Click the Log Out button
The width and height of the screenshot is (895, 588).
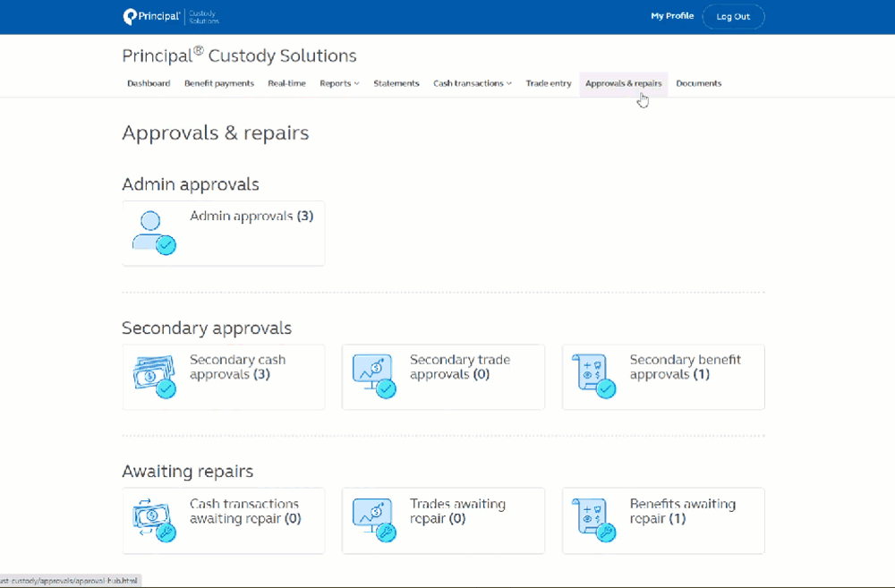(733, 16)
